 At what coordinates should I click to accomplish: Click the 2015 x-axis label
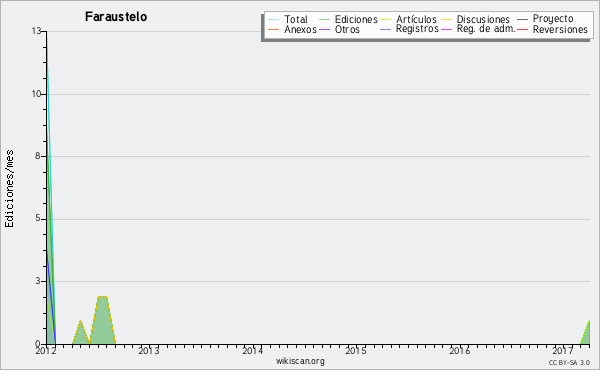[356, 350]
